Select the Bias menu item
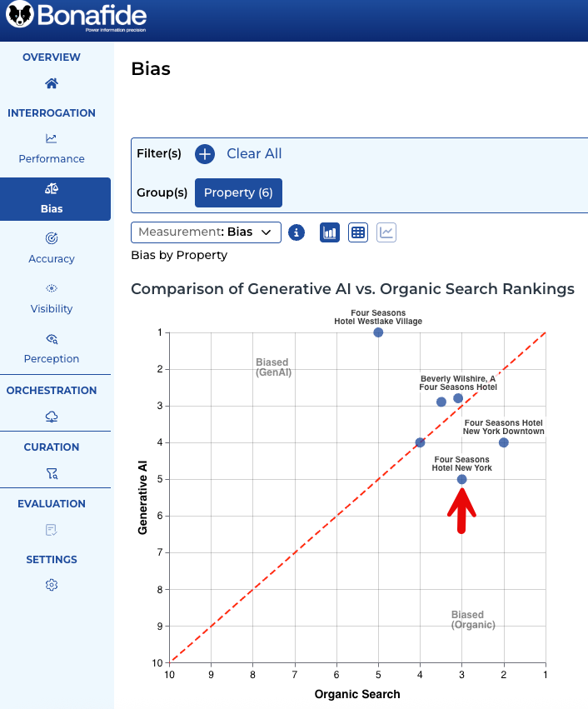588x709 pixels. [x=52, y=199]
